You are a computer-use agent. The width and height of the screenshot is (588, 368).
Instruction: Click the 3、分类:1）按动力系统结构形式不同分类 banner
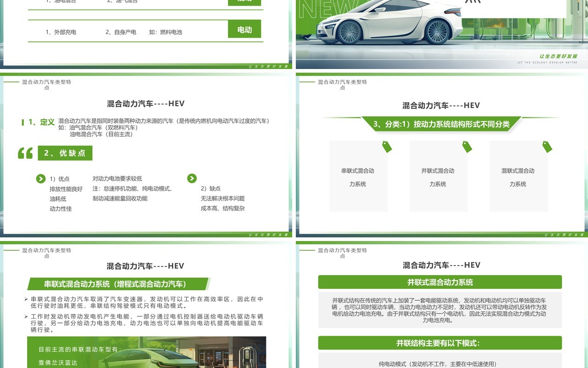441,124
